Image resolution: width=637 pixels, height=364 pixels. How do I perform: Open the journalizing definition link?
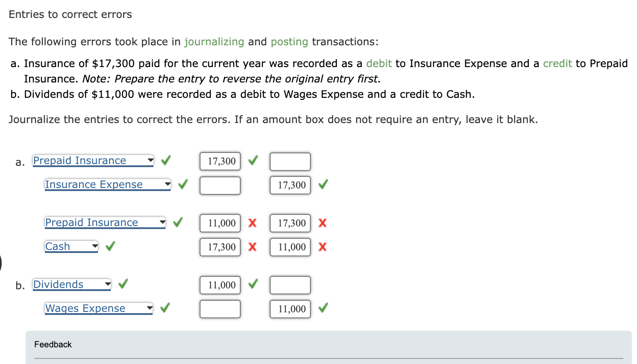coord(214,41)
